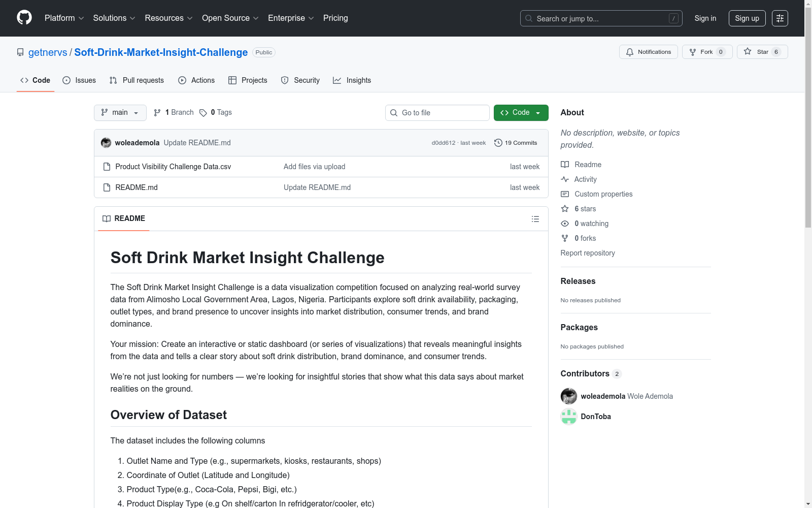Switch to the Issues tab

[x=79, y=80]
